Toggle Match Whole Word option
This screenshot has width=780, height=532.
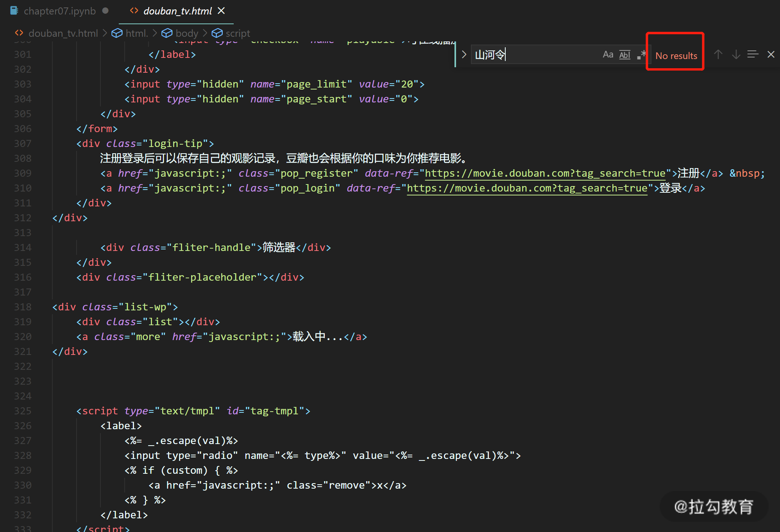click(624, 55)
